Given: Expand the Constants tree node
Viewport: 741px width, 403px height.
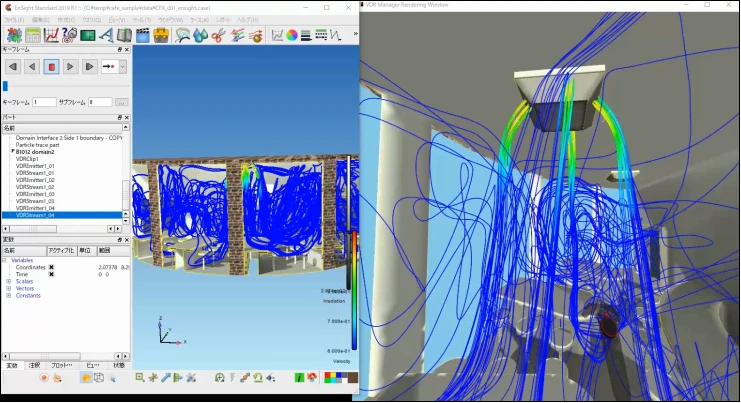Looking at the screenshot, I should pyautogui.click(x=9, y=296).
